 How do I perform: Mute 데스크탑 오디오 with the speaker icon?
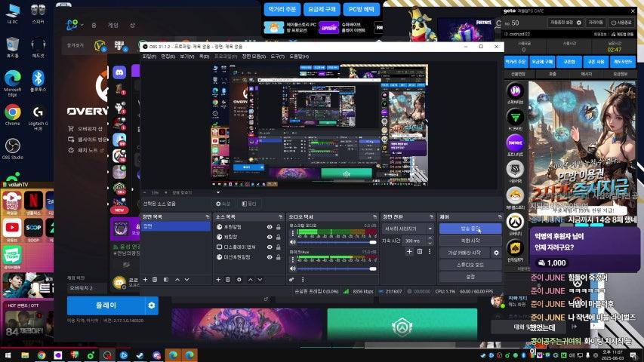pyautogui.click(x=293, y=242)
